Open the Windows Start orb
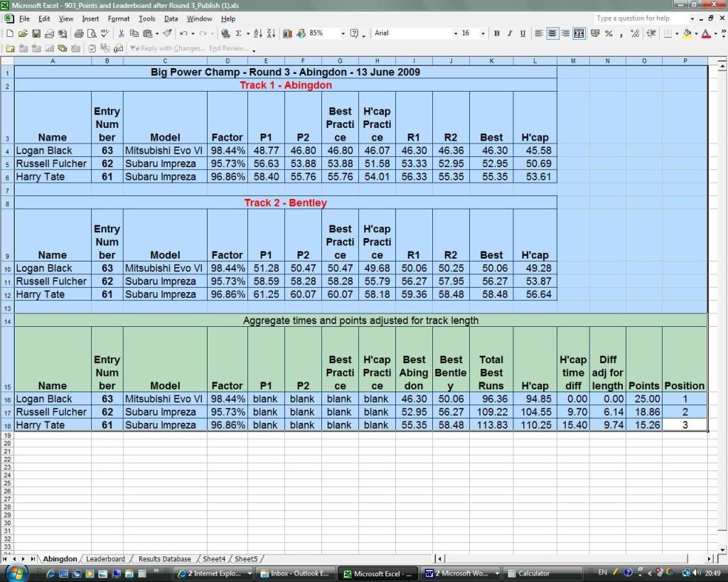This screenshot has height=582, width=728. click(x=16, y=573)
